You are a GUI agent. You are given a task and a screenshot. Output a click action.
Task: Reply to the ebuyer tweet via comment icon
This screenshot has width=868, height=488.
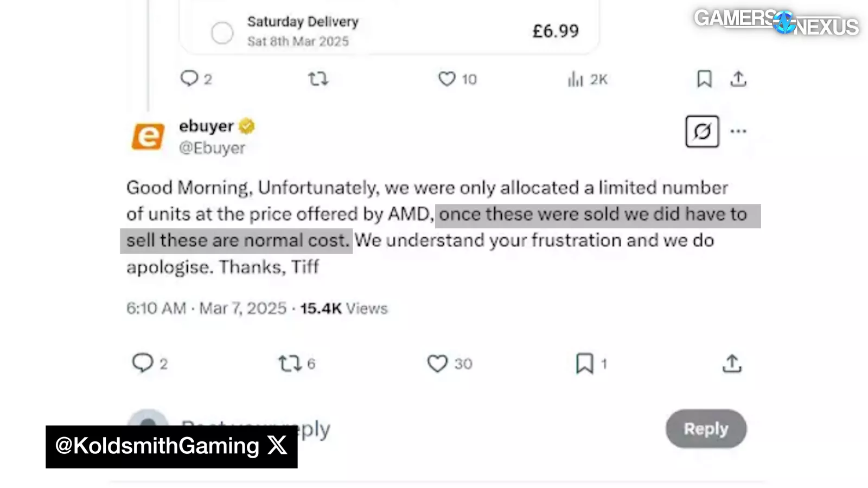click(143, 363)
